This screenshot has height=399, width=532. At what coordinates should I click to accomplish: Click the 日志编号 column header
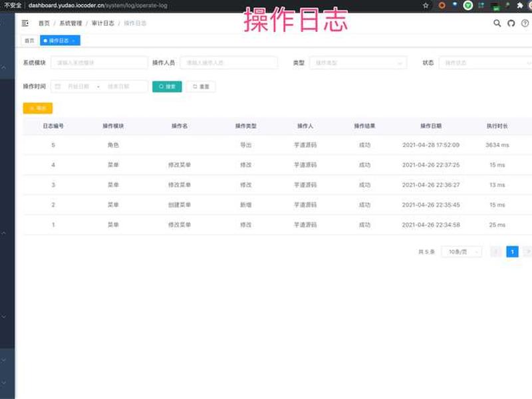[53, 126]
